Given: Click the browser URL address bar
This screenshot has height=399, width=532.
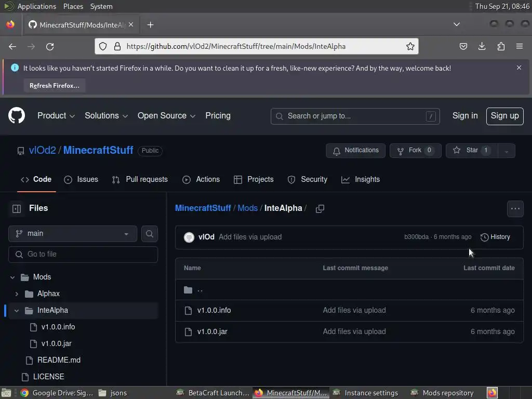Looking at the screenshot, I should (257, 46).
